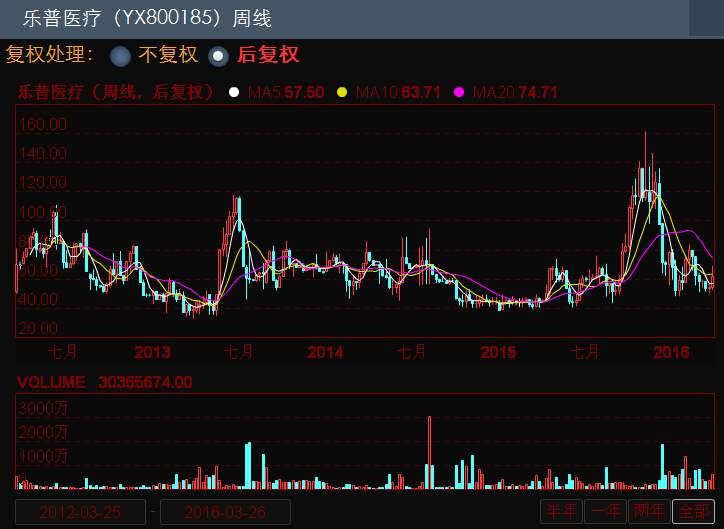Click the VOLUME 30365674.00 label
This screenshot has width=724, height=529.
click(104, 382)
